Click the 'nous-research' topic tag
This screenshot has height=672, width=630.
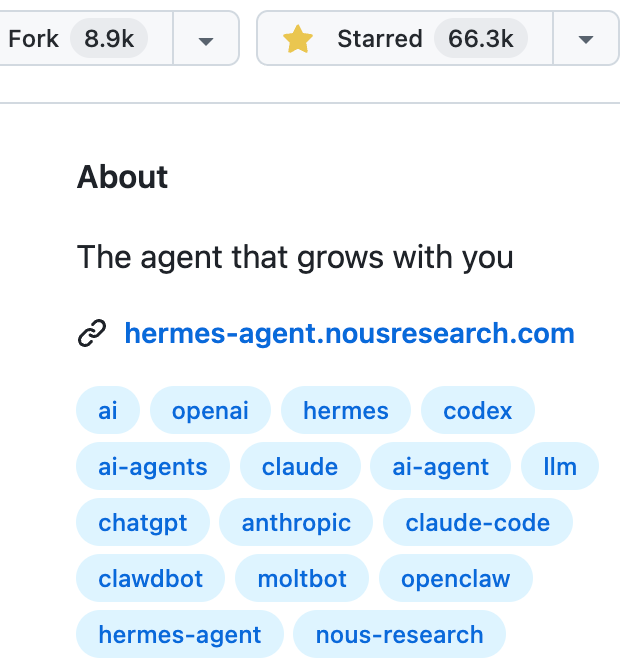coord(399,635)
